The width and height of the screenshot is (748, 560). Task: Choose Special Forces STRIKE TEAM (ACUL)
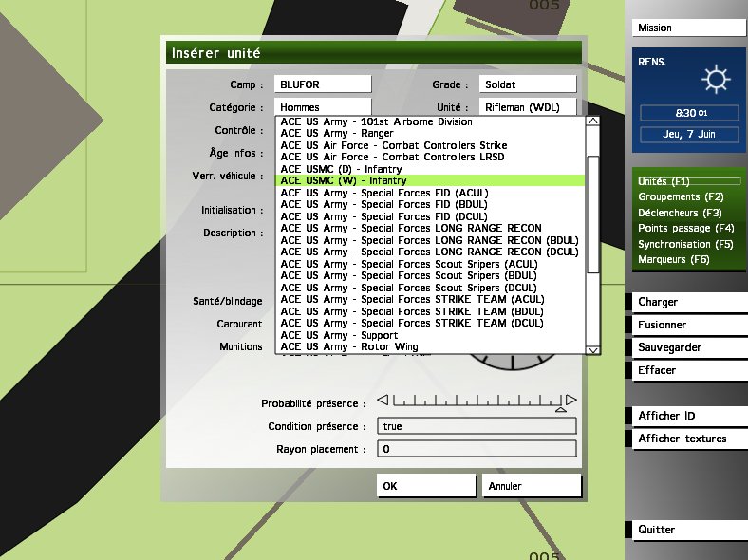pos(430,300)
